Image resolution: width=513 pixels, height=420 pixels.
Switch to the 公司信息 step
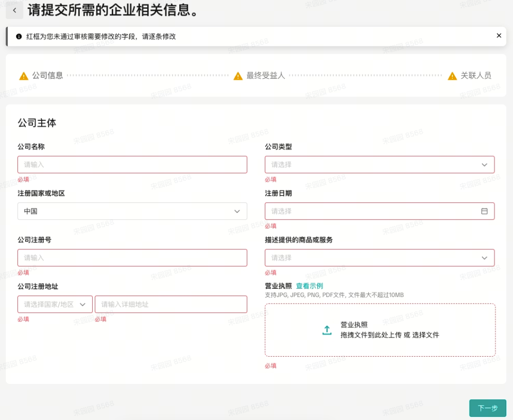click(x=47, y=76)
